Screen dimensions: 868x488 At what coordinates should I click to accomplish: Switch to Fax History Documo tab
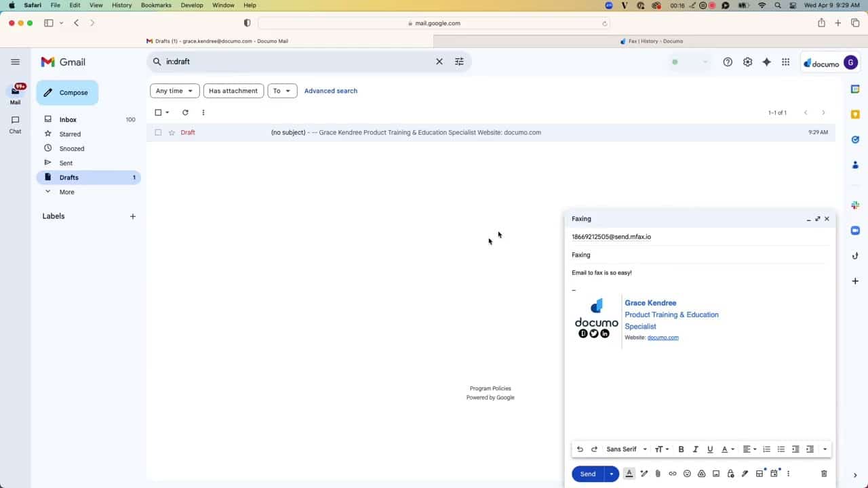tap(651, 41)
